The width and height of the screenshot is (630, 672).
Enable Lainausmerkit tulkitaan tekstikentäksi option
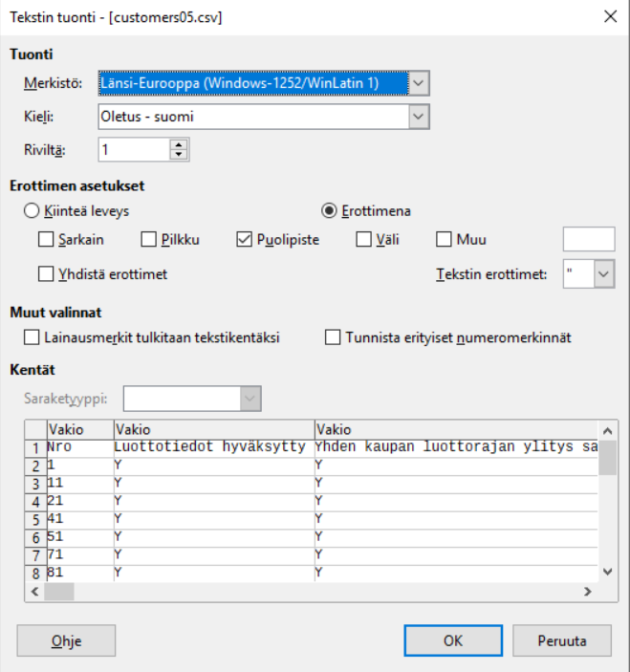click(32, 337)
